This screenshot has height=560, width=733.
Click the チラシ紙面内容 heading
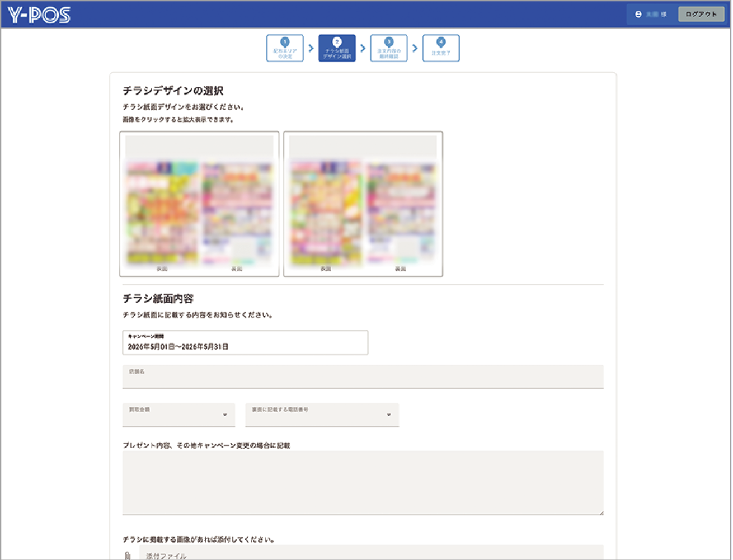[158, 299]
